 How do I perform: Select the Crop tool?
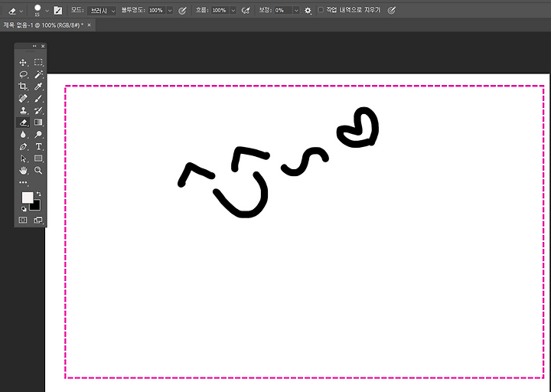(23, 87)
